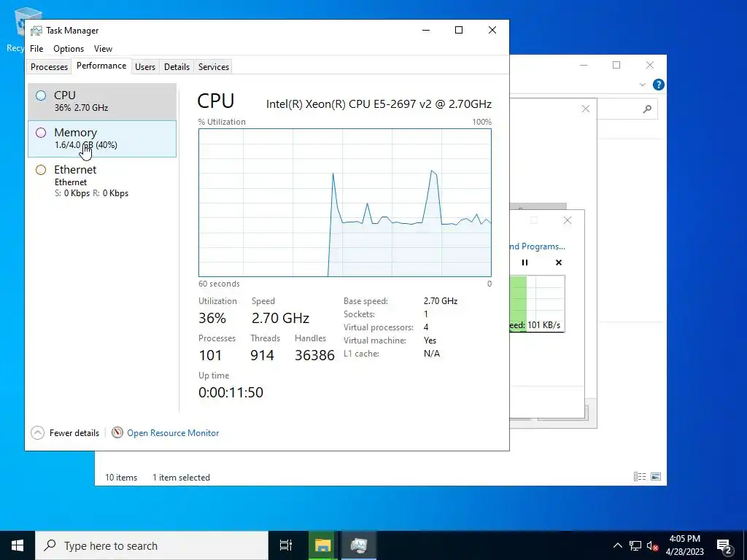Open network status tray icon
Screen dimensions: 747x560
[x=635, y=545]
